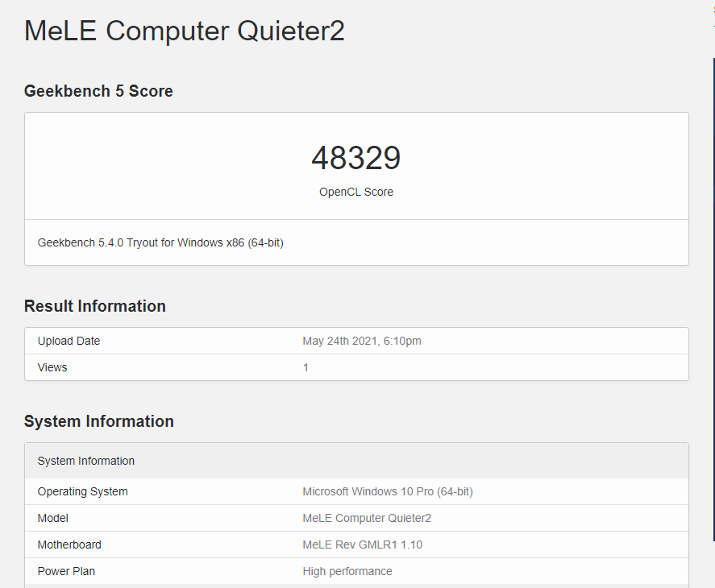715x588 pixels.
Task: Click the Views row label
Action: tap(52, 367)
